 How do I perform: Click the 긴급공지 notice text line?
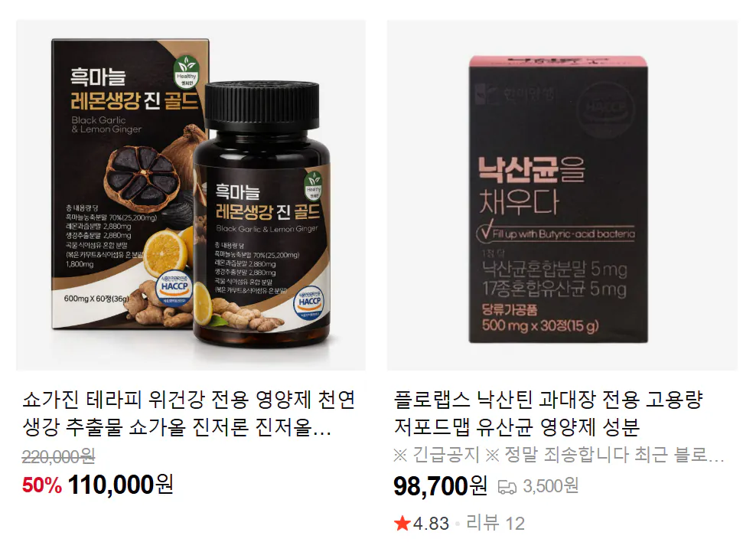click(559, 455)
